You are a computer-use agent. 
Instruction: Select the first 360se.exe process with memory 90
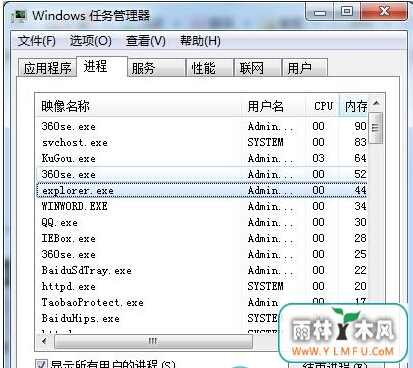[x=202, y=126]
